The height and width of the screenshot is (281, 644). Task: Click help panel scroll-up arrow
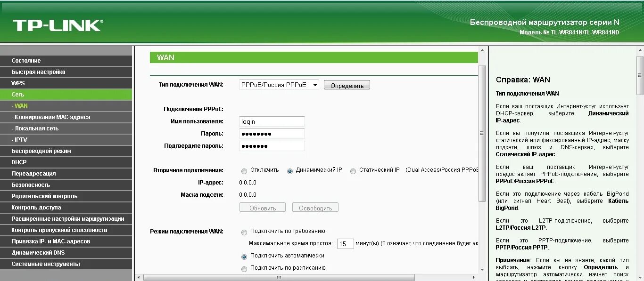[x=640, y=50]
